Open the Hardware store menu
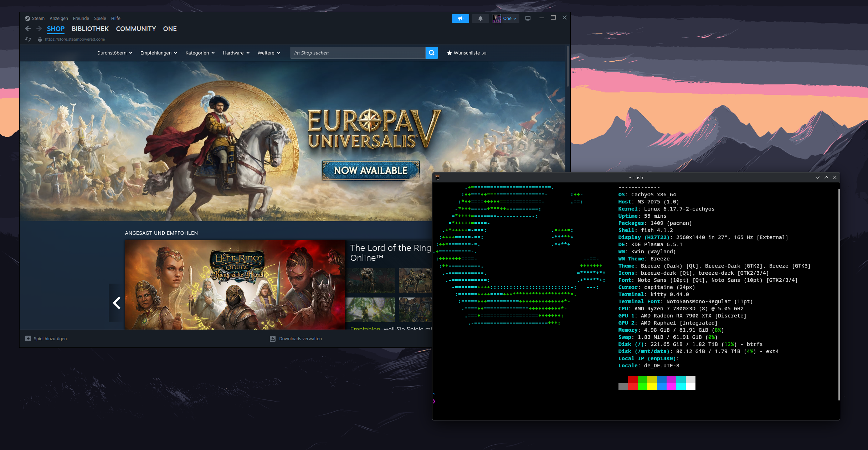 pos(236,53)
